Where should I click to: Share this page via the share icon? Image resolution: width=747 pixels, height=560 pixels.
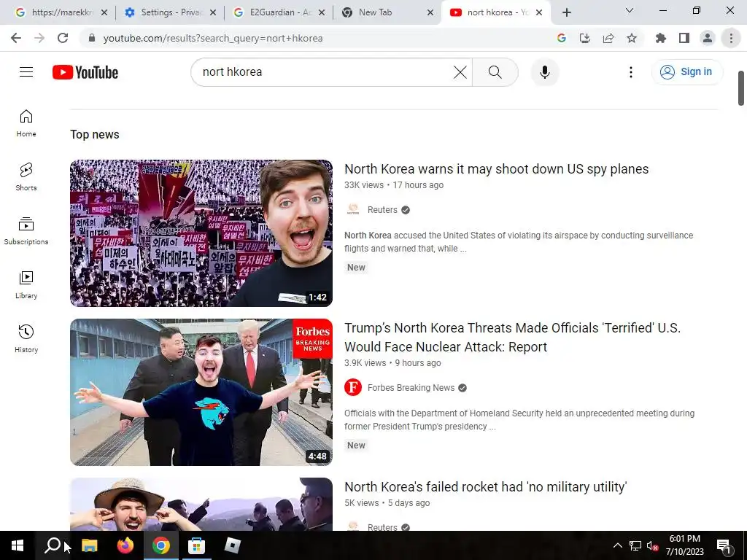click(x=608, y=38)
